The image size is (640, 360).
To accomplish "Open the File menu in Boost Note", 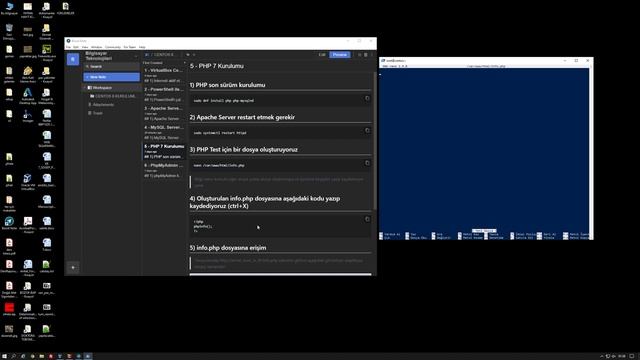I will (x=68, y=47).
